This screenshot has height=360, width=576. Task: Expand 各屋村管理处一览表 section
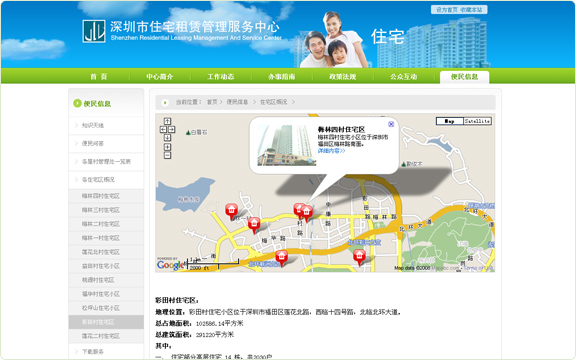(106, 162)
